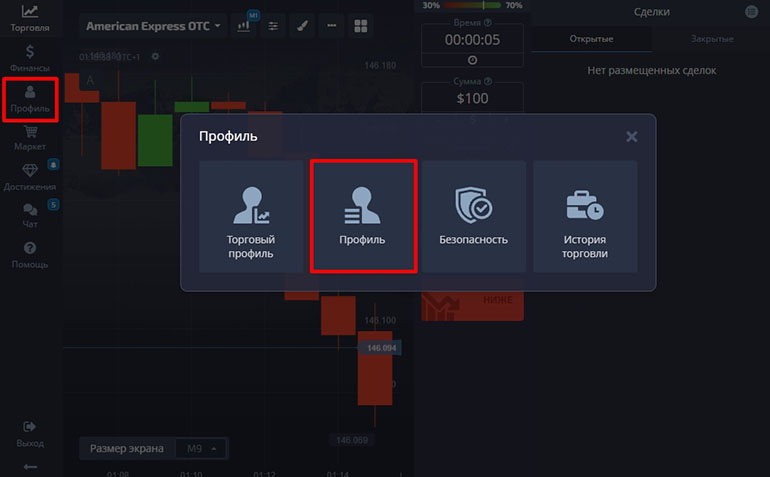Click the Сделки panel heading

tap(651, 12)
